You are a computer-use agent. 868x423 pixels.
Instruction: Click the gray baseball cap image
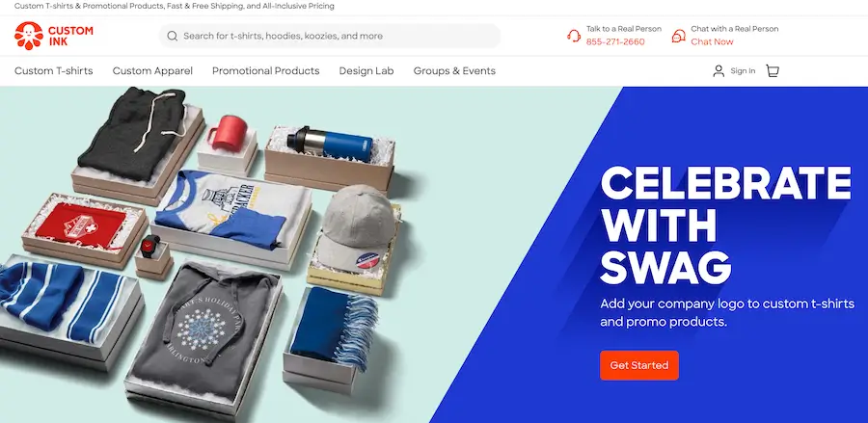[357, 227]
